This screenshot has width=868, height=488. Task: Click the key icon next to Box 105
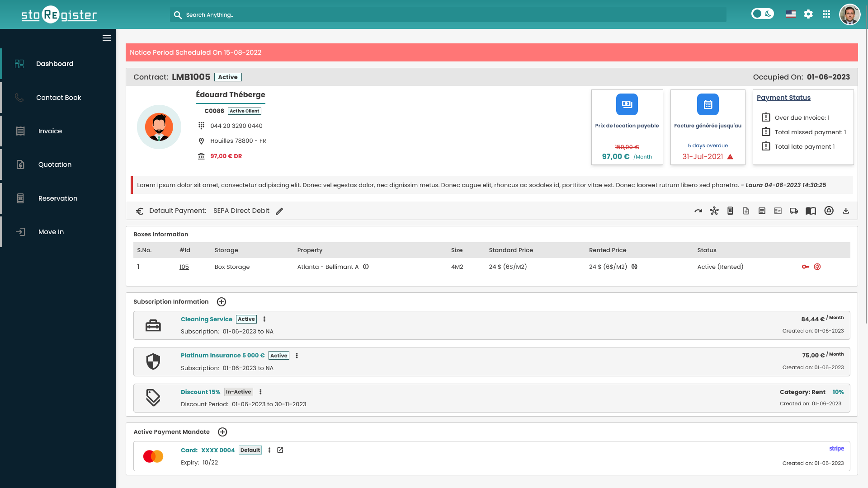click(x=806, y=266)
